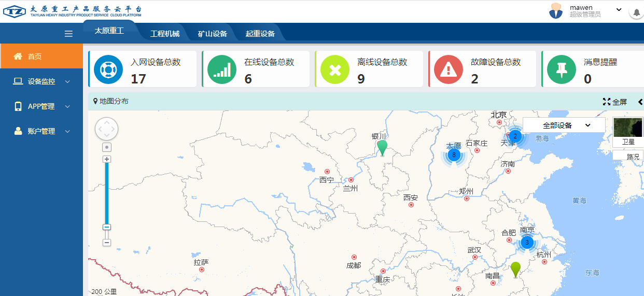Click the mawen user avatar icon

pyautogui.click(x=556, y=11)
